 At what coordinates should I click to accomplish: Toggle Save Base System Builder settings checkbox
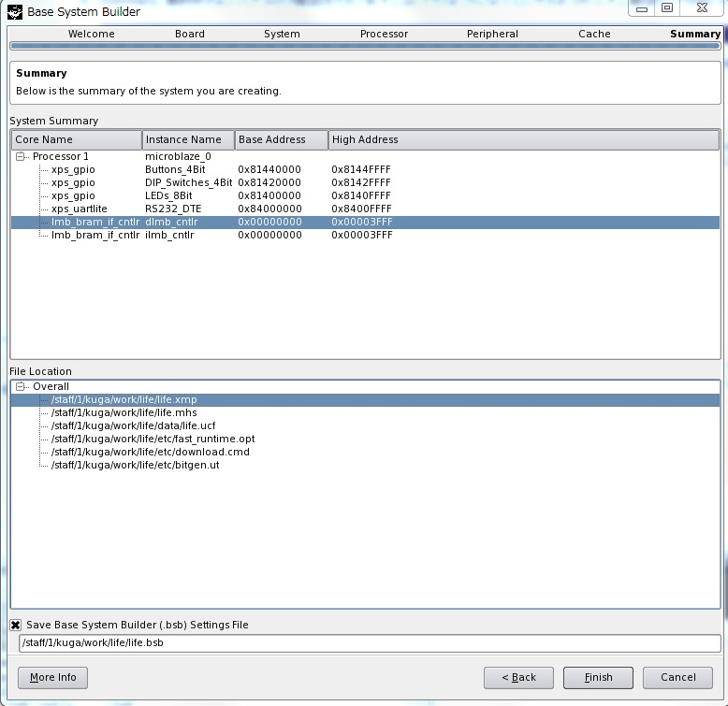coord(15,625)
